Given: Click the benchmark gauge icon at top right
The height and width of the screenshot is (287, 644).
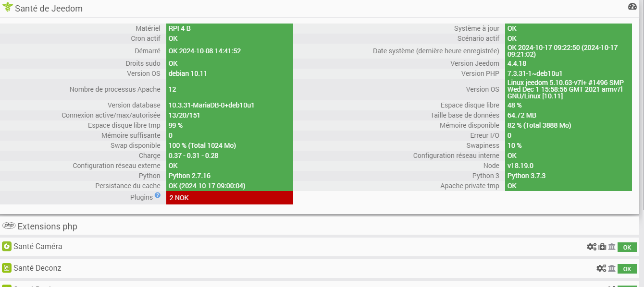Looking at the screenshot, I should 632,6.
